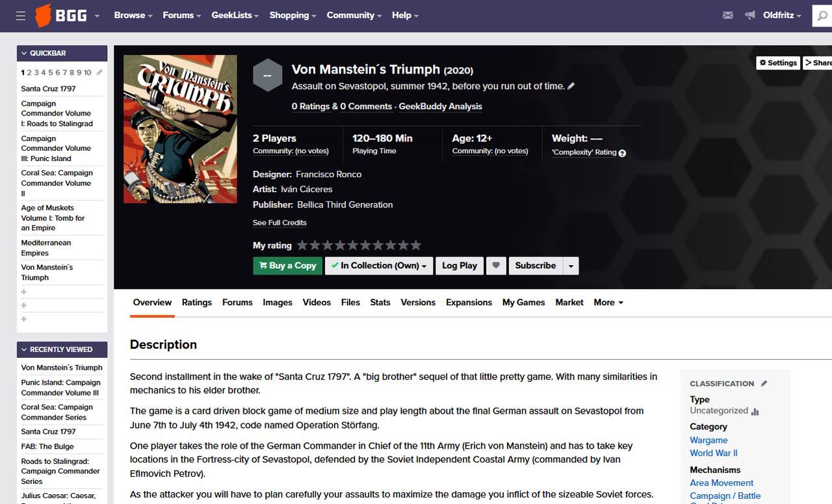The image size is (832, 504).
Task: Edit game tagline pencil icon
Action: pos(571,86)
